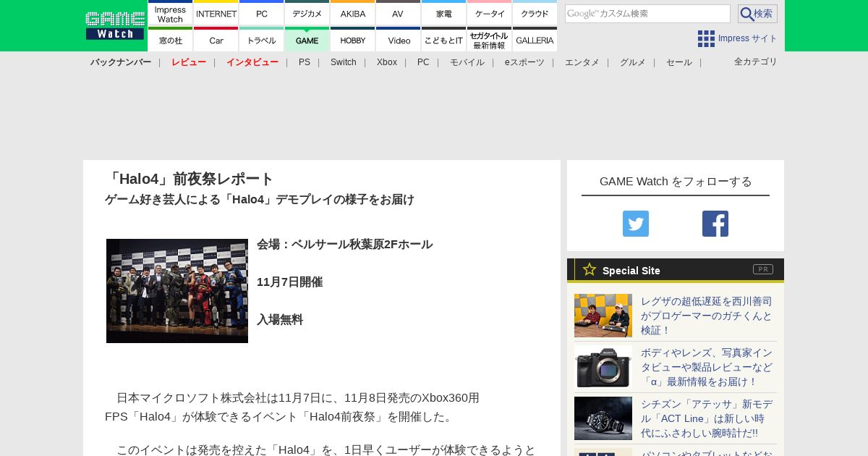Open the ケータイ network tab
Screen dimensions: 868x456
pos(489,13)
